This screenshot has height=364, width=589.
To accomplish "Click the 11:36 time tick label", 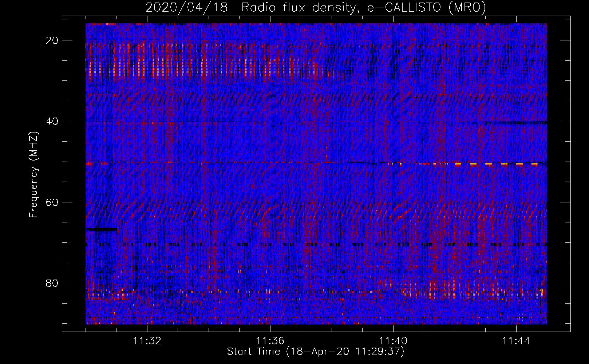I will tap(270, 341).
